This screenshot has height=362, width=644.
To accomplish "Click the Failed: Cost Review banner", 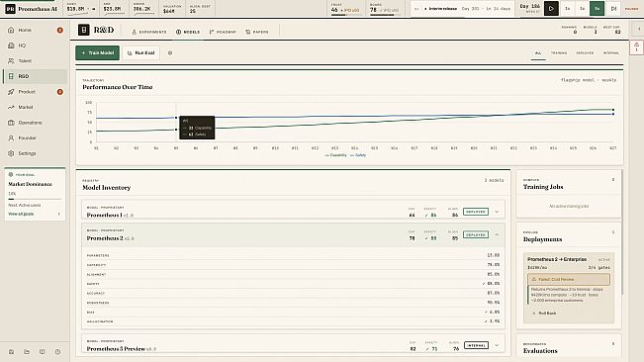I will tap(569, 279).
